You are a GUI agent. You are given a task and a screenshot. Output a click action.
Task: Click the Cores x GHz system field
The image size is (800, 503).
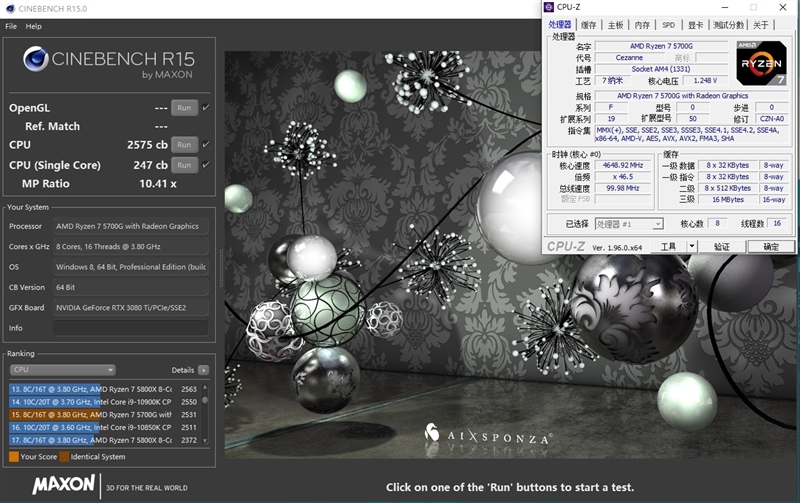[x=131, y=246]
